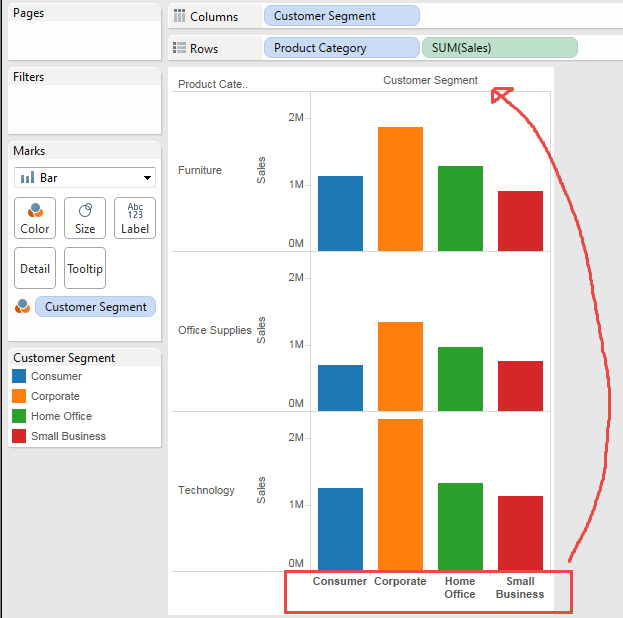The height and width of the screenshot is (618, 623).
Task: Click the Furniture Home Office green bar
Action: coord(460,209)
